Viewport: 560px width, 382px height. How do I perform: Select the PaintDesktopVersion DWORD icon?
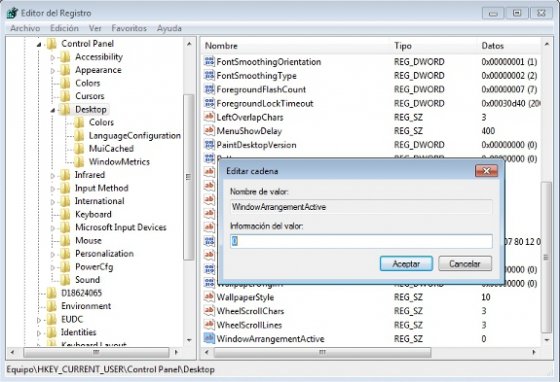tap(209, 144)
